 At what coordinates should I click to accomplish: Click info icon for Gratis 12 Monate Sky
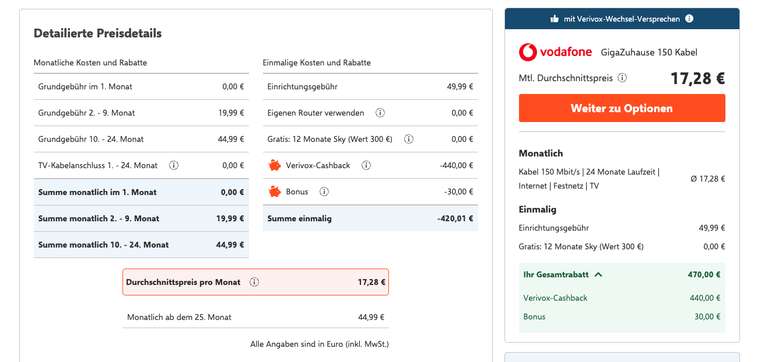click(x=408, y=139)
